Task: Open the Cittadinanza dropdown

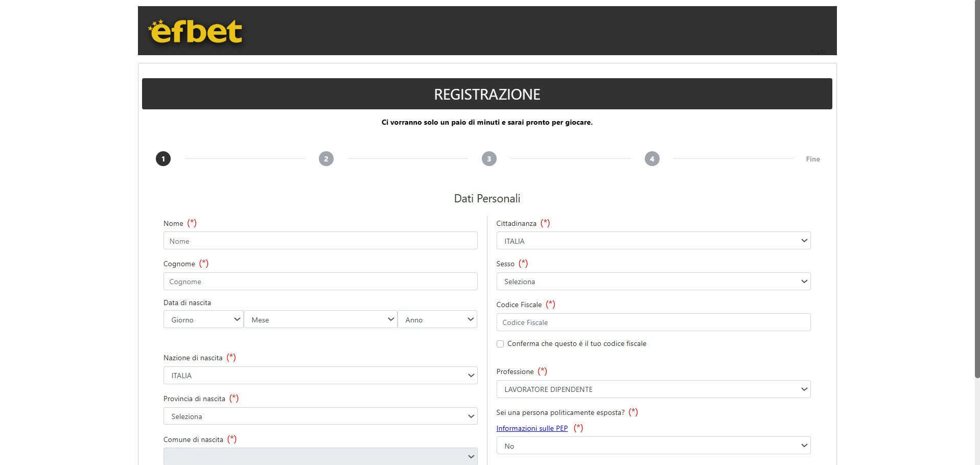Action: [653, 241]
